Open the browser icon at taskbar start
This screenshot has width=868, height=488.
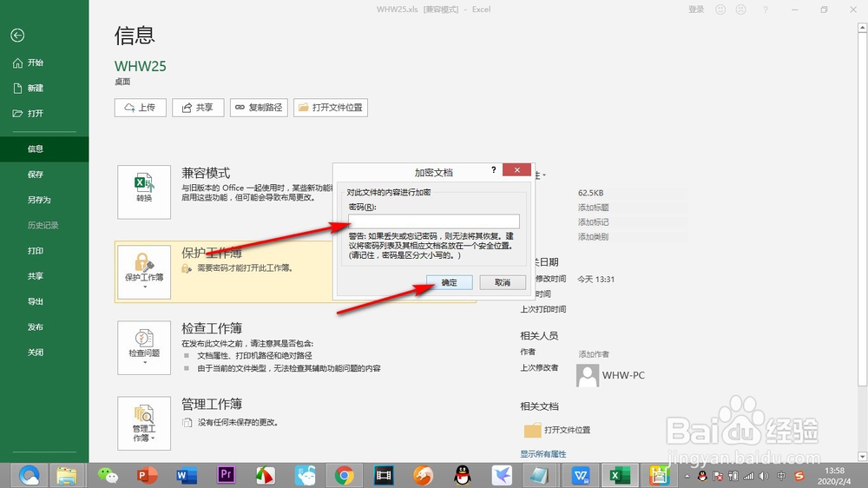pyautogui.click(x=30, y=475)
